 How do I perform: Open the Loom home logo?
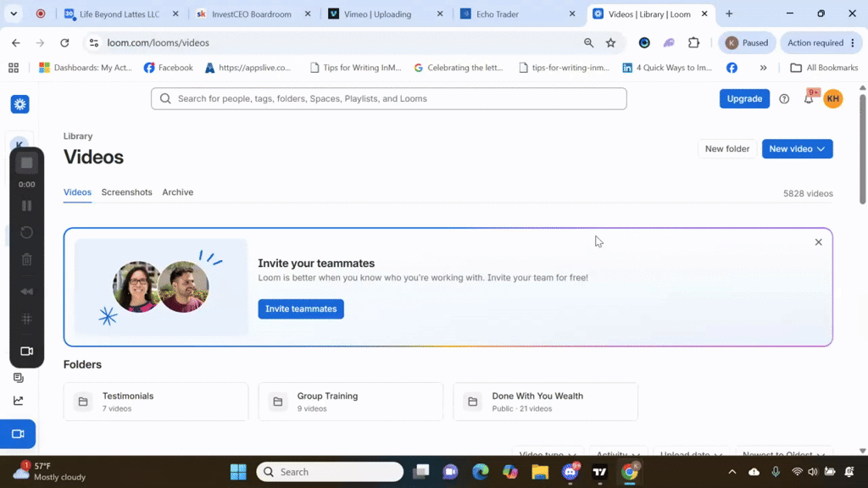point(20,104)
